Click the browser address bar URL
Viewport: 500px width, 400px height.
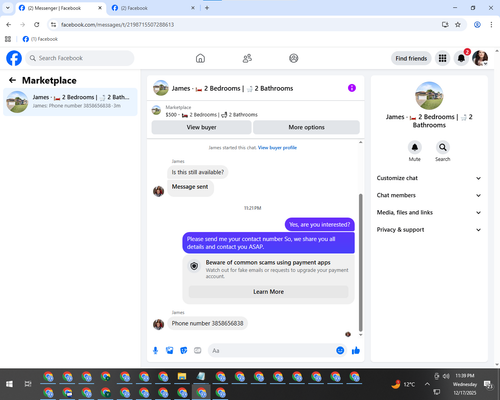point(117,25)
